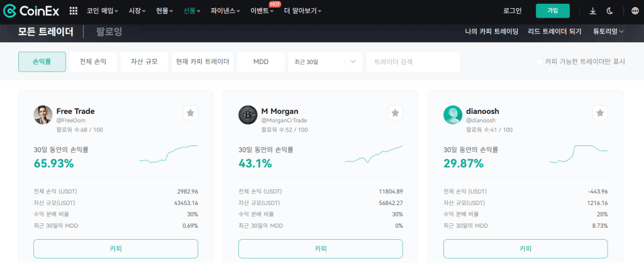The height and width of the screenshot is (263, 644).
Task: Click M Morgan's Bitcoin avatar
Action: (248, 115)
